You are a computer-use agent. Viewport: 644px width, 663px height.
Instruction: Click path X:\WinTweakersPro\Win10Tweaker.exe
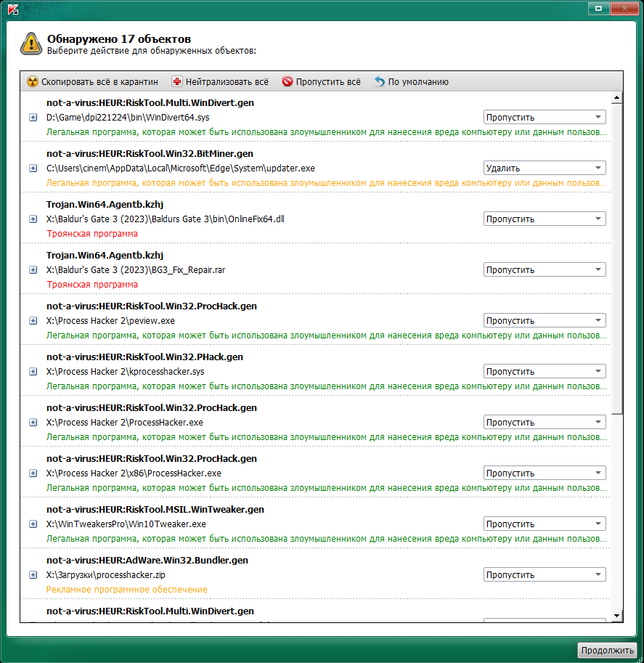click(x=126, y=524)
